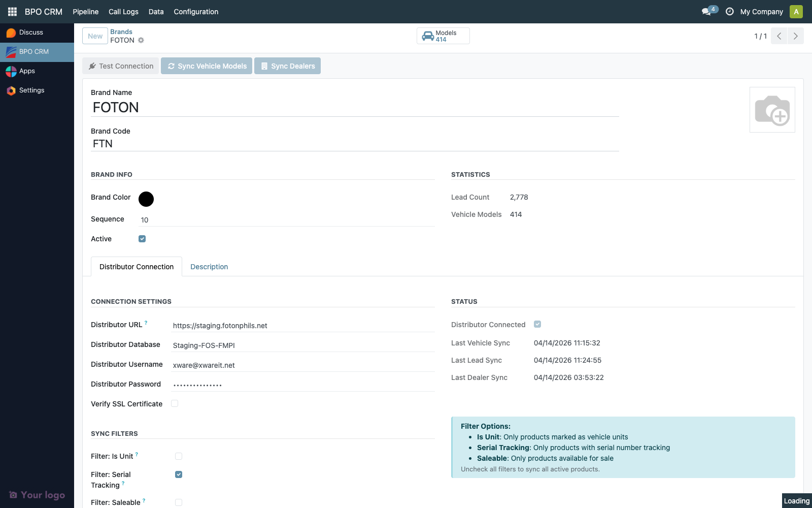Open Settings from the sidebar
812x508 pixels.
[31, 90]
